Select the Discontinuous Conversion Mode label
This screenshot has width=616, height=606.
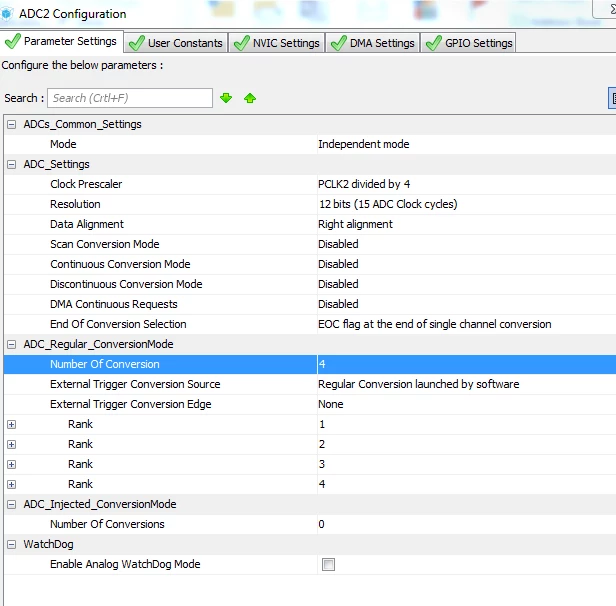[126, 284]
